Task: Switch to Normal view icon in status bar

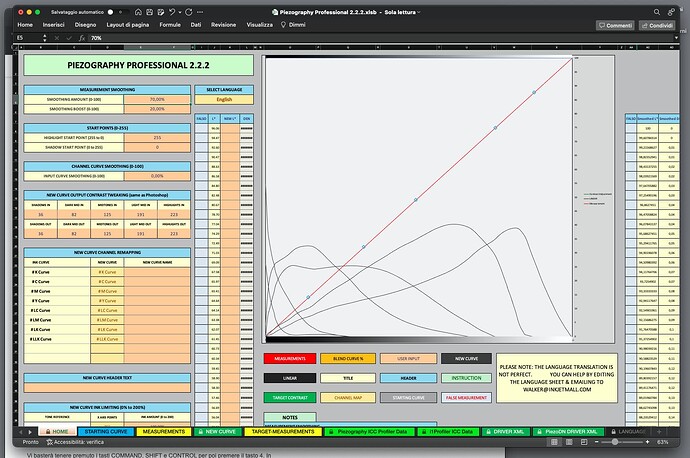Action: tap(554, 442)
